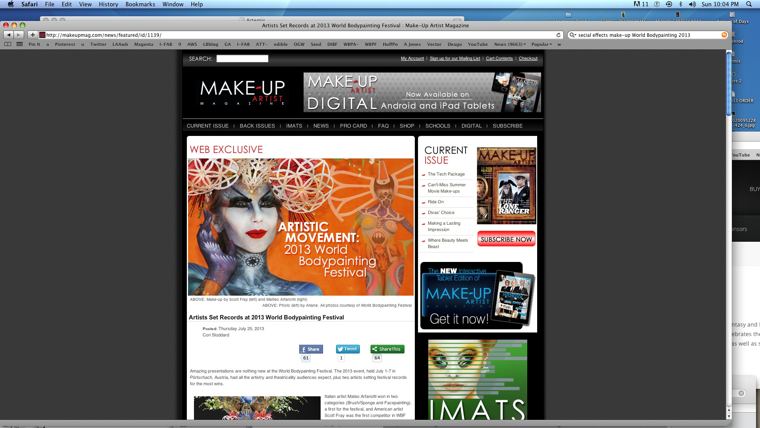
Task: Open My Account link
Action: click(412, 59)
